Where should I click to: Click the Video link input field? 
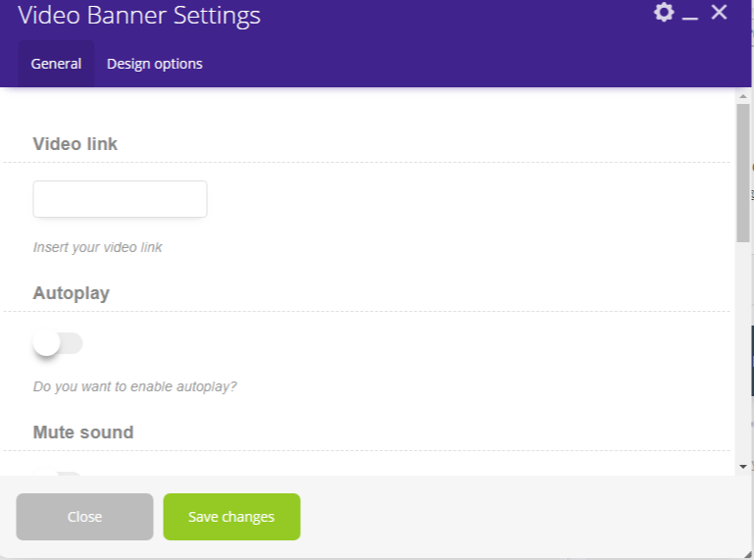click(x=120, y=199)
